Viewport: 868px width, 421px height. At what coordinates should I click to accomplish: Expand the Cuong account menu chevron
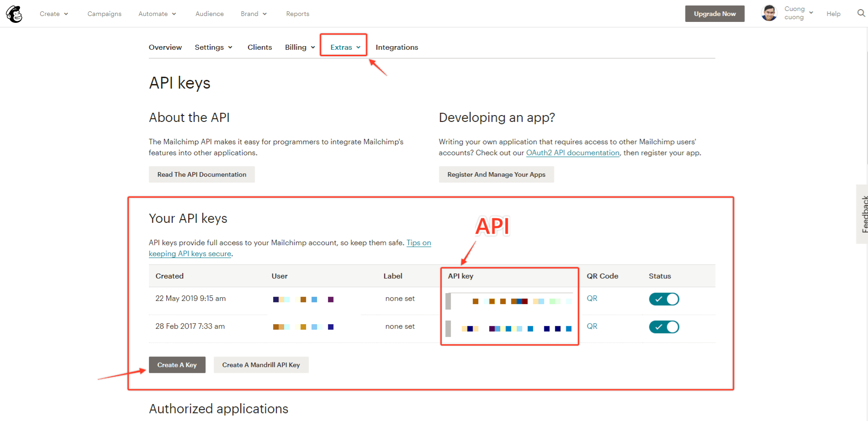coord(811,13)
